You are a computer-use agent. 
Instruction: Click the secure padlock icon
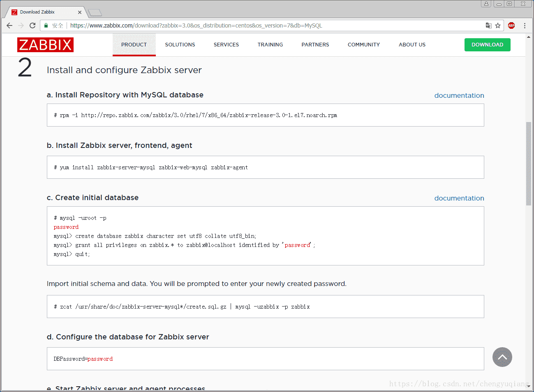46,25
